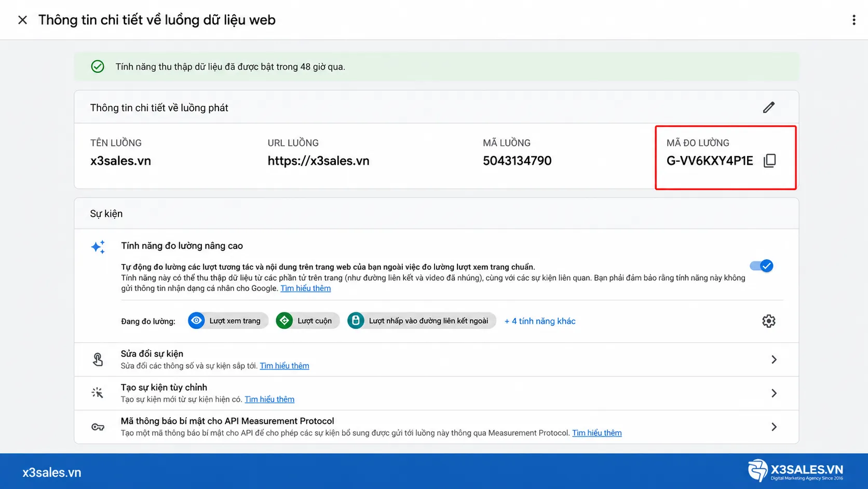Select the Lượt cuộn chip
The height and width of the screenshot is (489, 868).
click(x=308, y=321)
